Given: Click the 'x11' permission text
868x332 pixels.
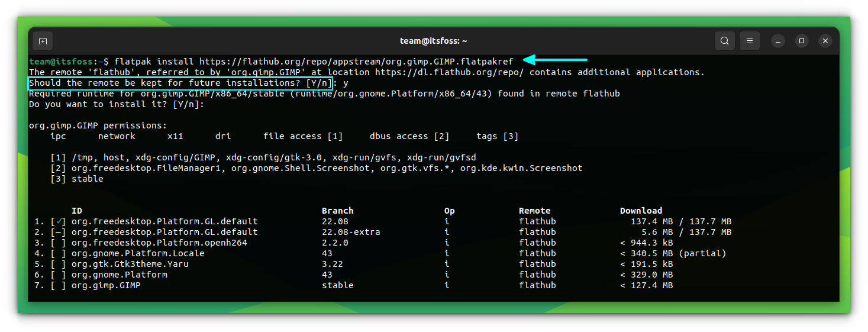Looking at the screenshot, I should [175, 136].
